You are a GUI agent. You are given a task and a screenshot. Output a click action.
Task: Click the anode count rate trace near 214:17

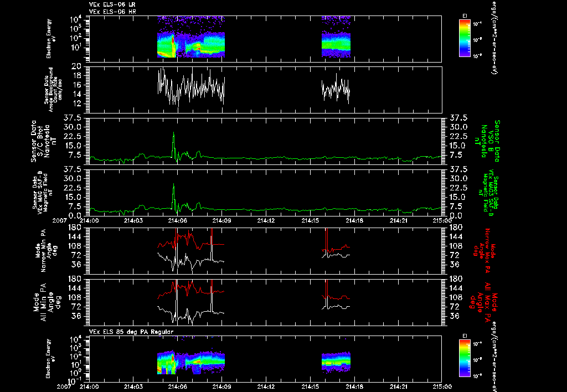(x=336, y=88)
